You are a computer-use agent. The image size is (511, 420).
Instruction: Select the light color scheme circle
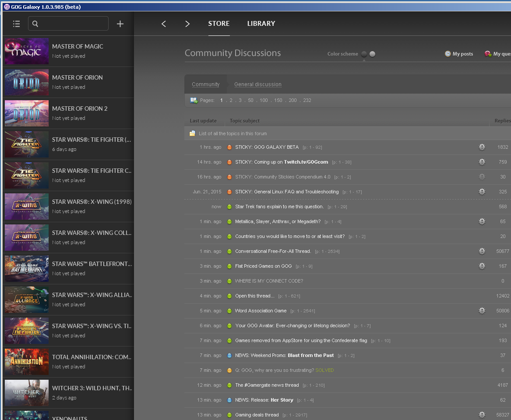tap(373, 54)
